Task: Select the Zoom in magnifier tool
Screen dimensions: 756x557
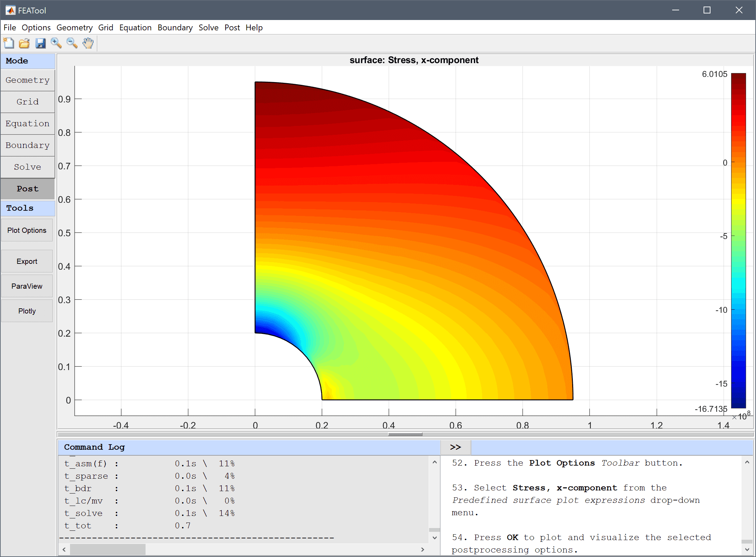Action: click(56, 43)
